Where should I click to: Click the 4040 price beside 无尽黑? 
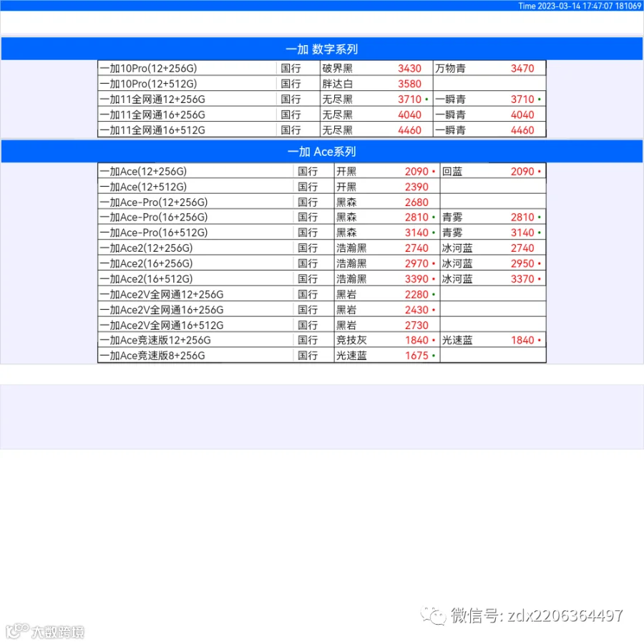409,114
